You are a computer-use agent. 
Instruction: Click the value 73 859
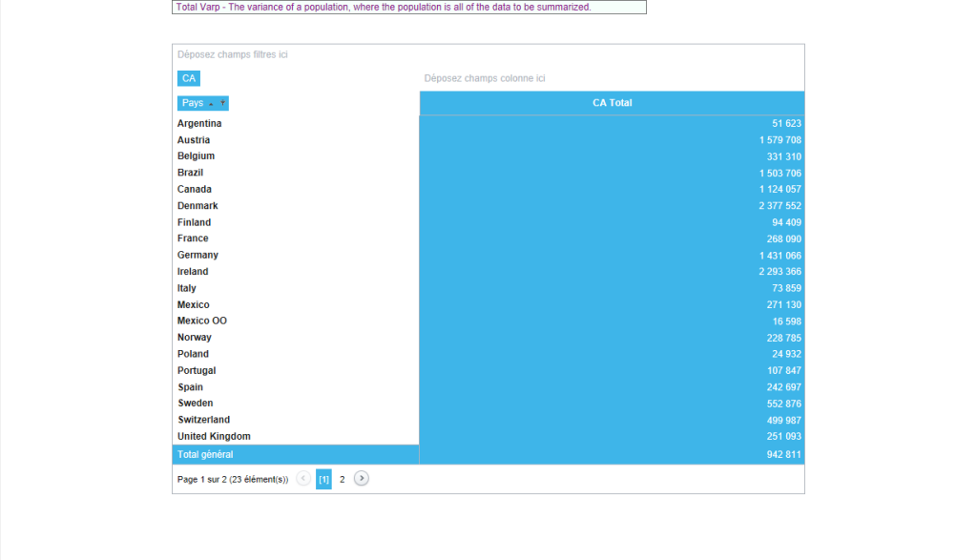(x=786, y=288)
